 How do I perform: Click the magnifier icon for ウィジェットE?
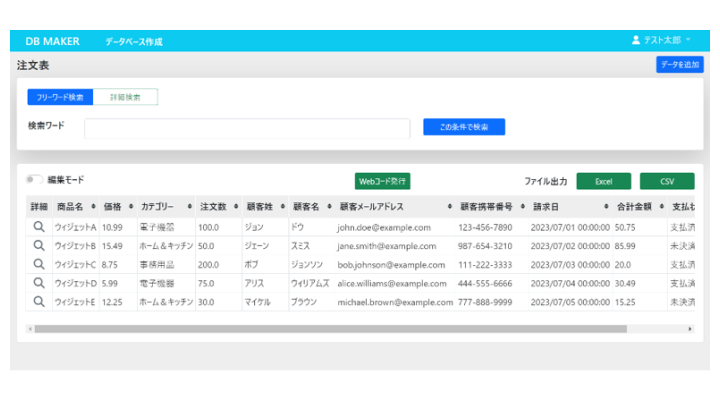pyautogui.click(x=39, y=301)
